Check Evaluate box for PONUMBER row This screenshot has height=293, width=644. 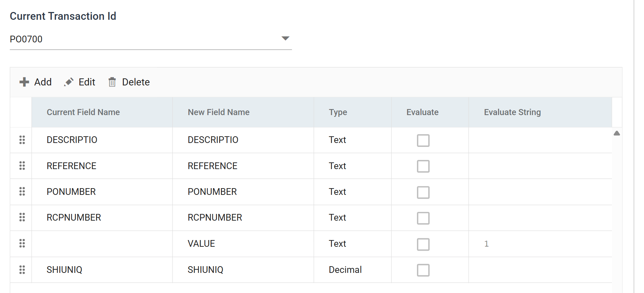[x=423, y=192]
